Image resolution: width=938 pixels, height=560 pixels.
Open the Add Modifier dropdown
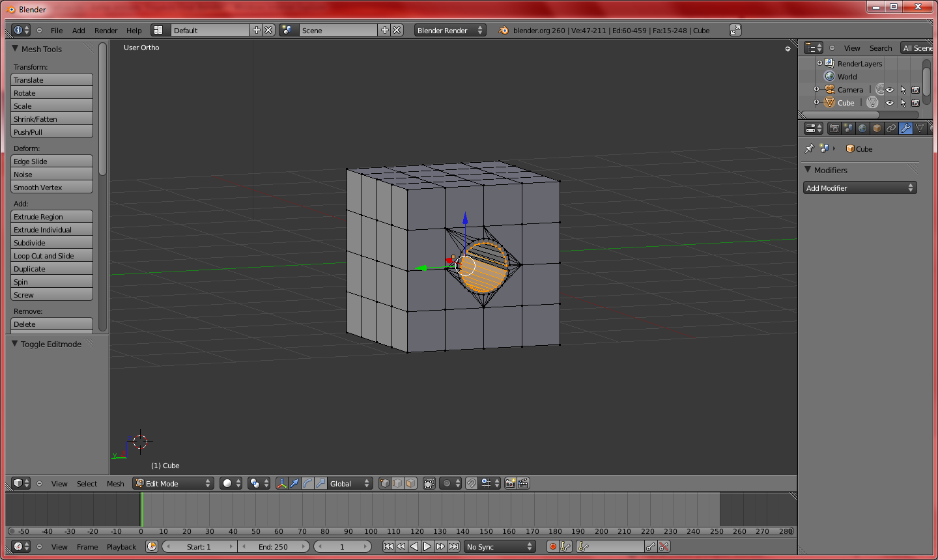click(x=860, y=188)
